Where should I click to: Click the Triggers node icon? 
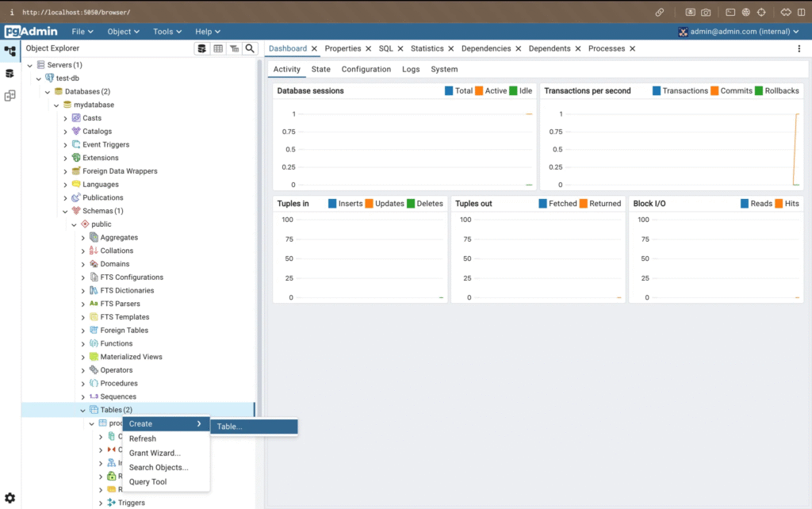tap(111, 503)
